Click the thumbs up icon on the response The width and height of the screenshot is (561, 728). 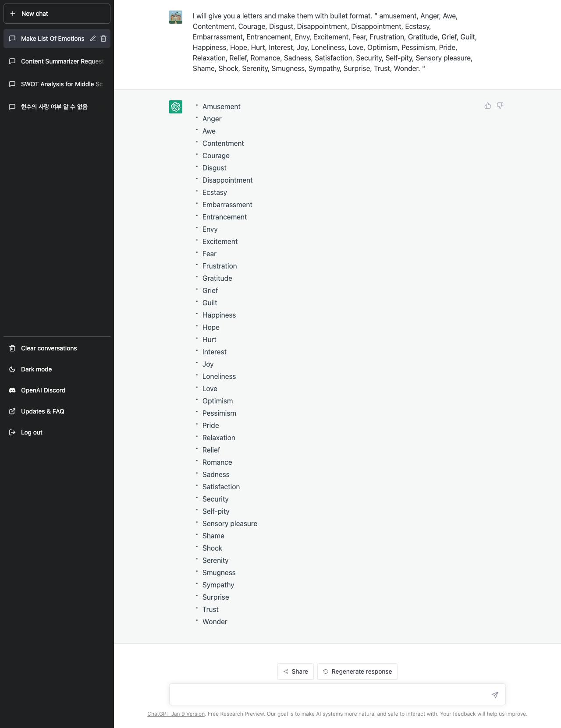(488, 106)
